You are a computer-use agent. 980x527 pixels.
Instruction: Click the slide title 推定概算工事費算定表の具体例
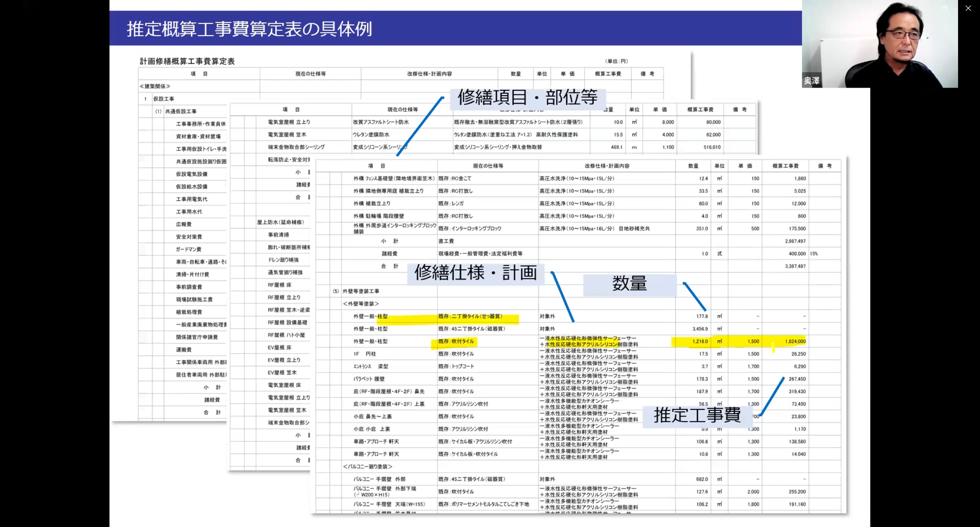point(249,29)
